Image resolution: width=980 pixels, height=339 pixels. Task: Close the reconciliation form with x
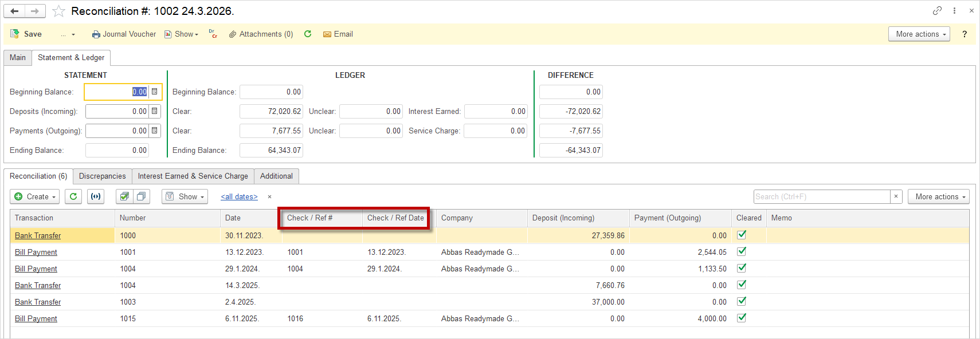point(971,10)
